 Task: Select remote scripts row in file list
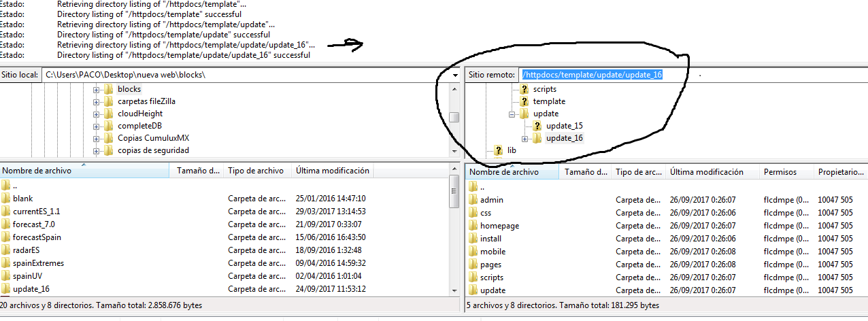tap(667, 277)
